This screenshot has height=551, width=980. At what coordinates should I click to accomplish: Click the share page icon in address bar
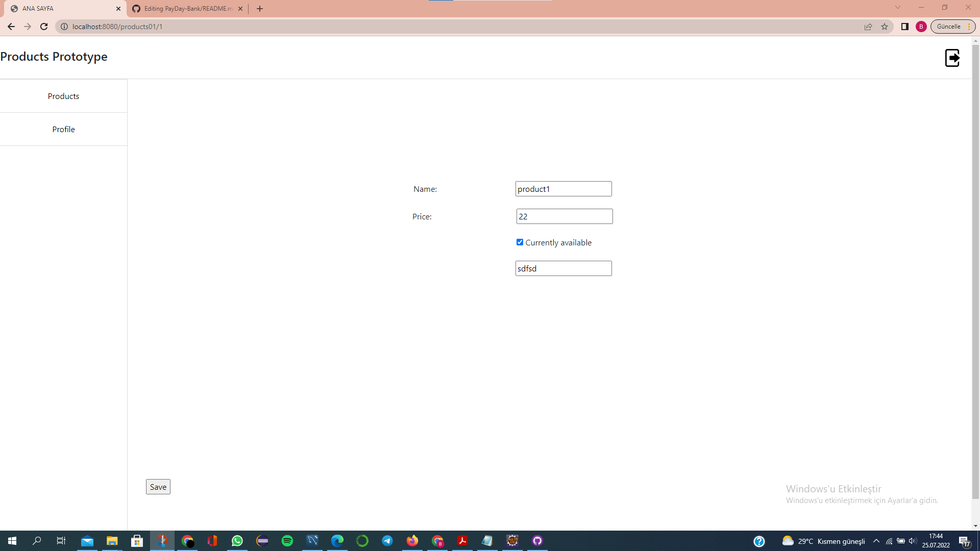868,27
